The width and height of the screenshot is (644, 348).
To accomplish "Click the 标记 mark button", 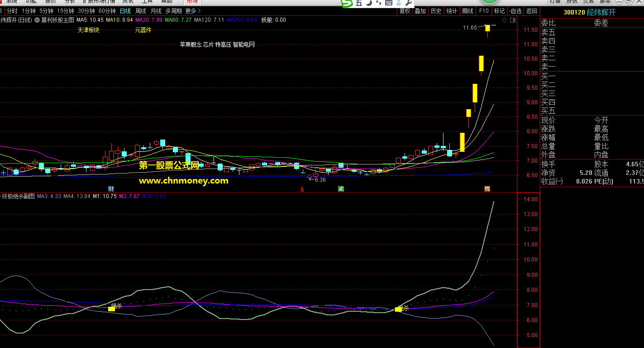I will [x=499, y=11].
